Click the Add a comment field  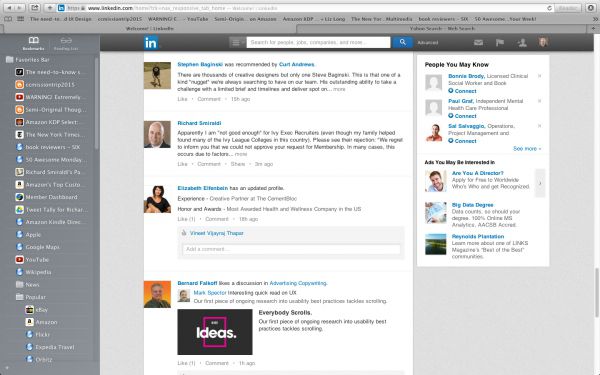pyautogui.click(x=291, y=249)
